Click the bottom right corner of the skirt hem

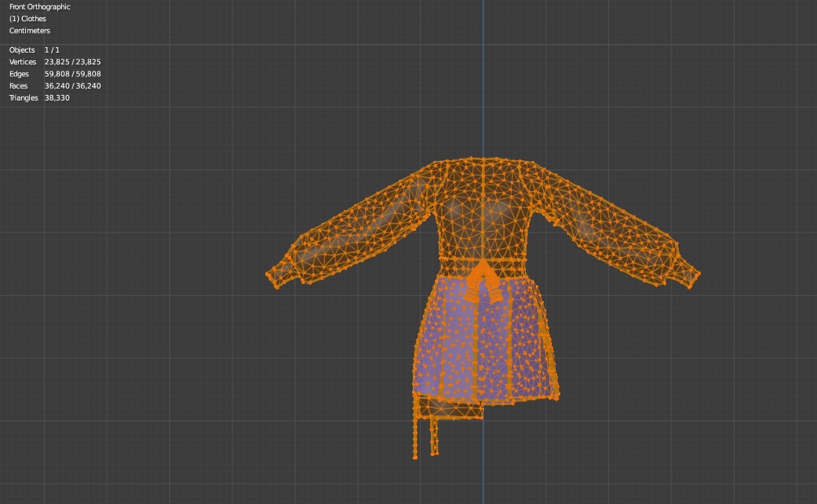click(x=557, y=398)
